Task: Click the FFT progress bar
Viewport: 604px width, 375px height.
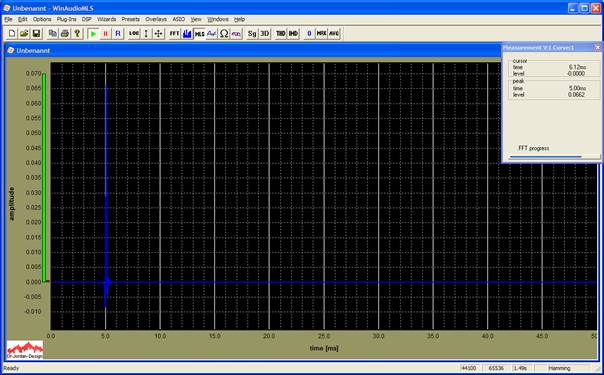Action: [554, 157]
